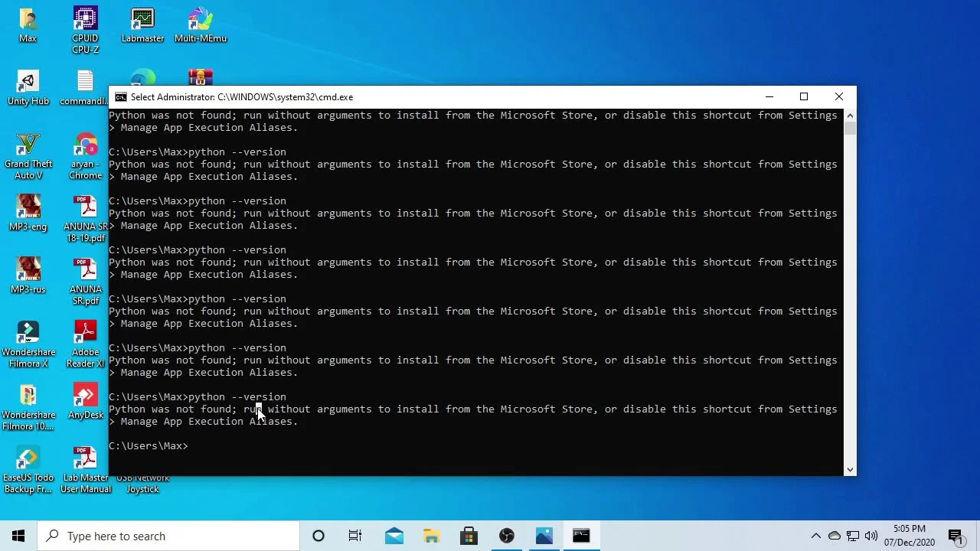Show hidden system tray icons
The width and height of the screenshot is (980, 551).
(816, 536)
